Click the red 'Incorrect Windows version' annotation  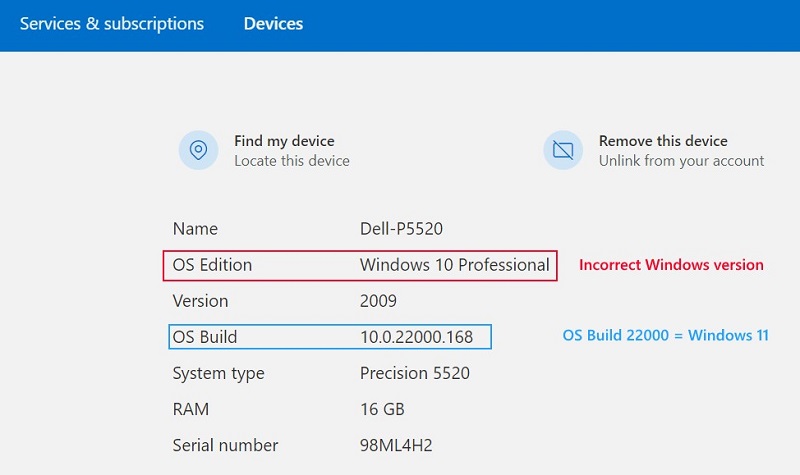[x=671, y=265]
